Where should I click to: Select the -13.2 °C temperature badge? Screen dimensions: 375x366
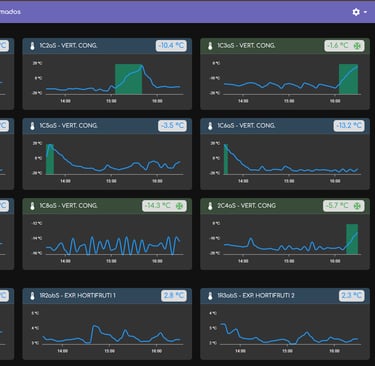pyautogui.click(x=349, y=126)
